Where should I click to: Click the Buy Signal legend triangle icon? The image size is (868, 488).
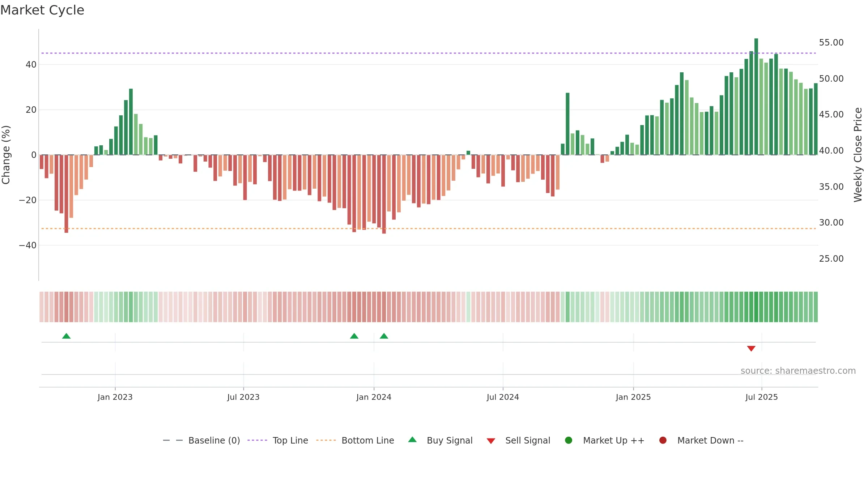point(412,440)
